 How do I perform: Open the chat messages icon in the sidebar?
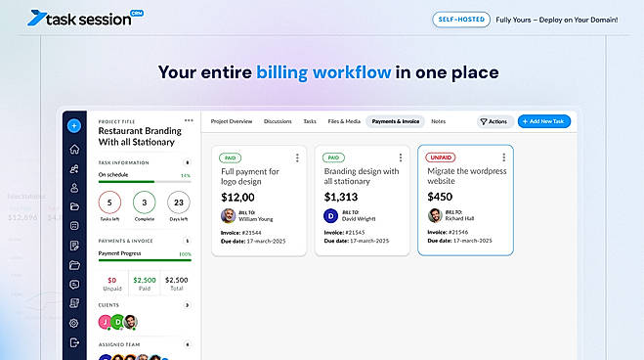pos(74,285)
